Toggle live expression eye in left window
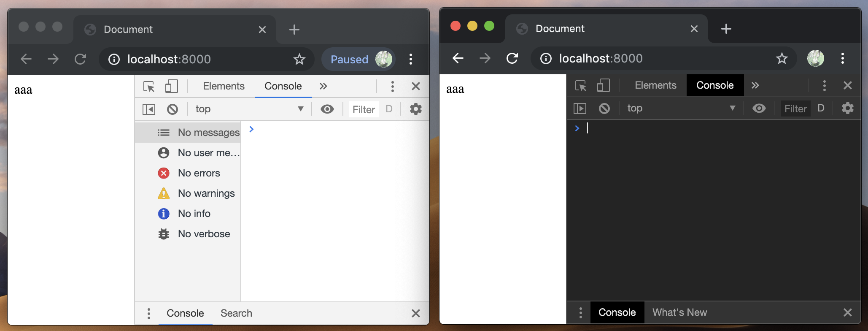Viewport: 868px width, 331px height. pos(327,109)
